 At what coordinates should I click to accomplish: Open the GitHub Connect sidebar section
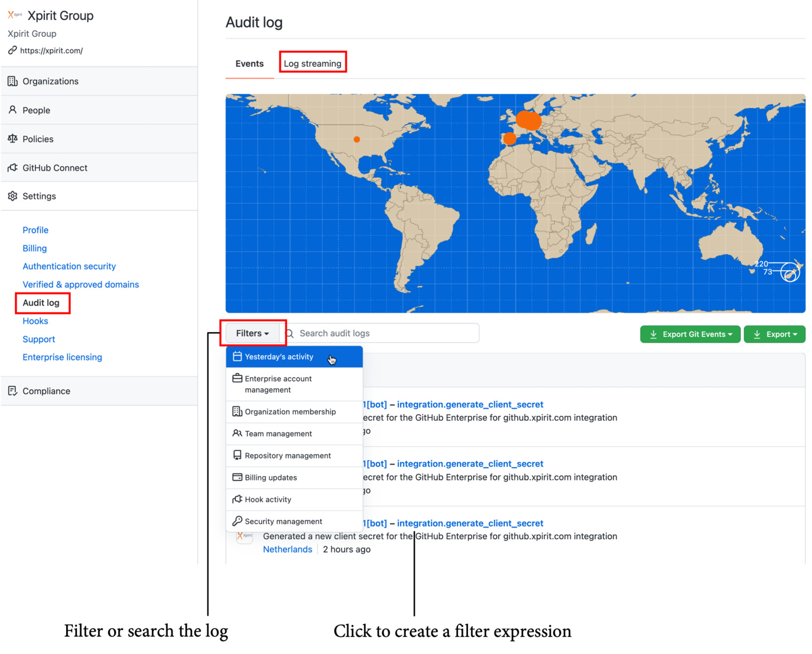[99, 167]
